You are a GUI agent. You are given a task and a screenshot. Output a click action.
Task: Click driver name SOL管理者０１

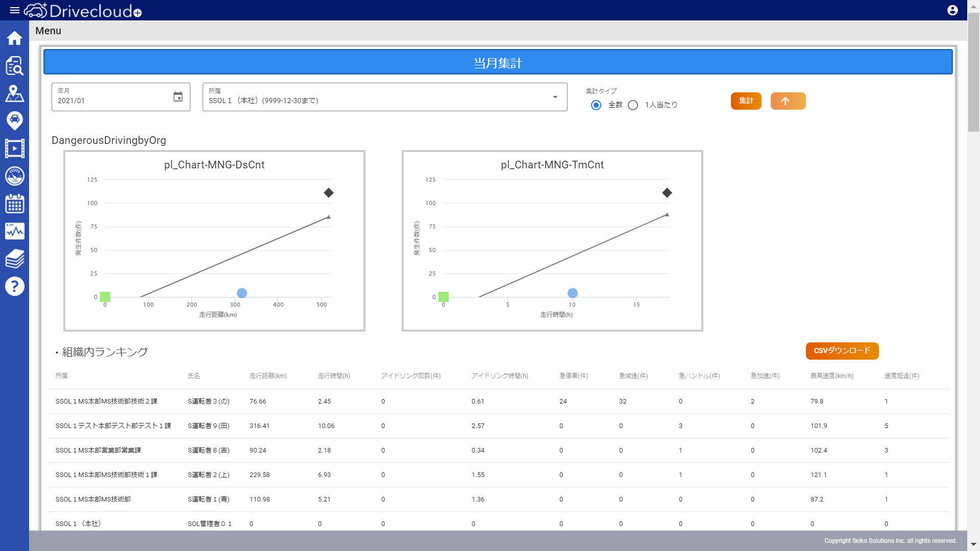(x=210, y=524)
